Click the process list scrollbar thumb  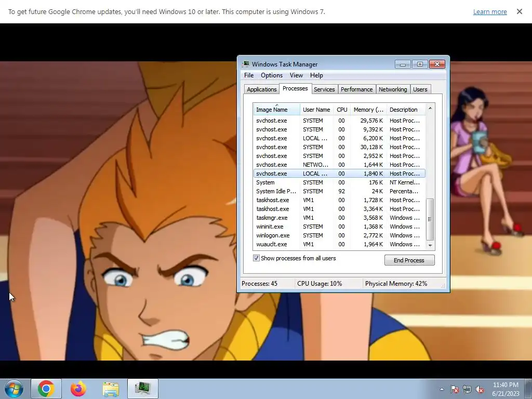(430, 219)
